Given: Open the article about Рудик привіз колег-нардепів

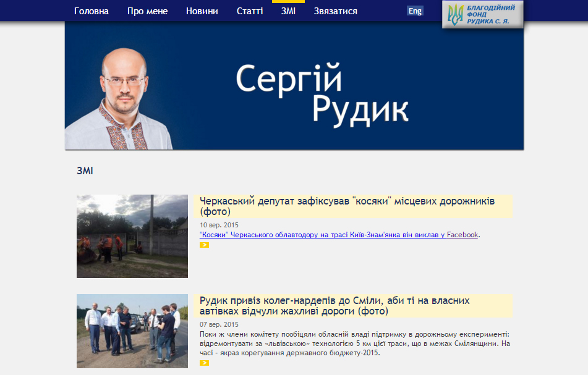Looking at the screenshot, I should [334, 306].
